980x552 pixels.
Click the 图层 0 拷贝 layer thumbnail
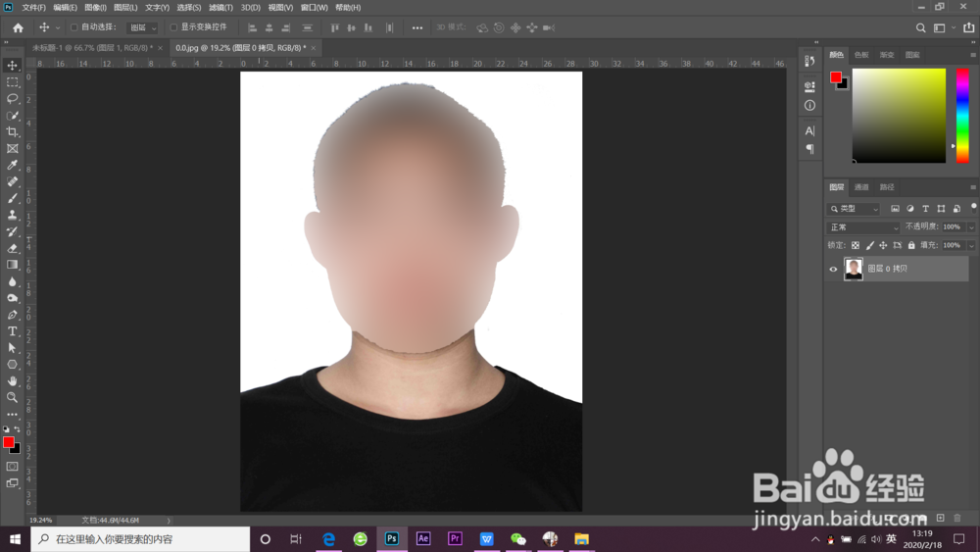pyautogui.click(x=854, y=269)
